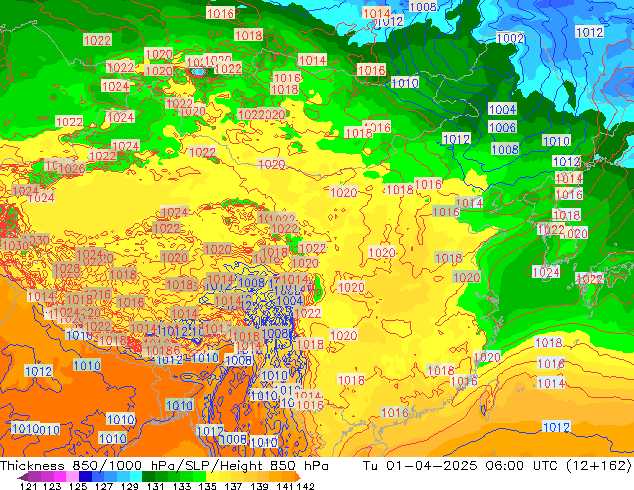Select the bright yellow legend swatch above 135
This screenshot has height=490, width=634.
[212, 477]
